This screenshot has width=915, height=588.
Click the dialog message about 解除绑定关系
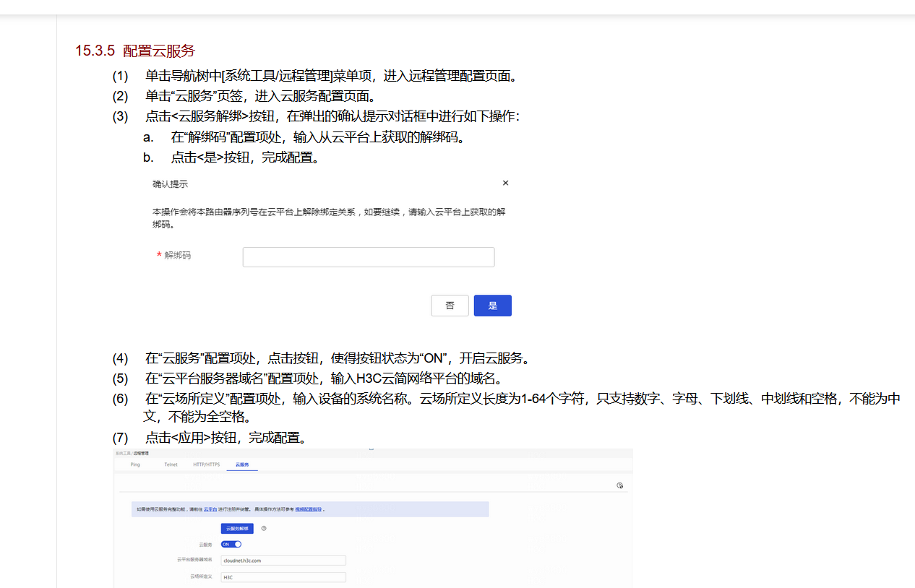[x=329, y=219]
